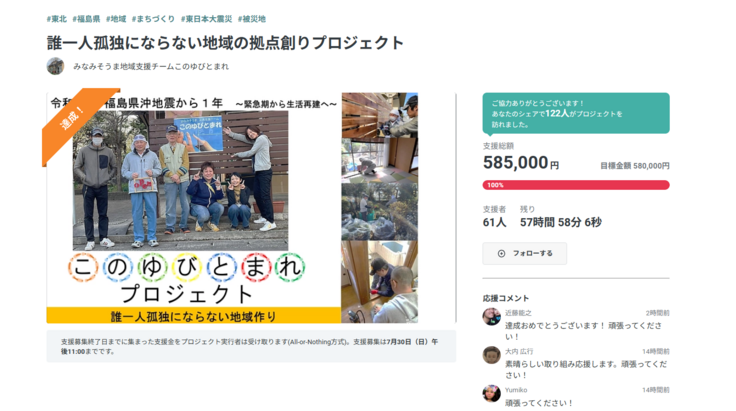Click the project title heading

pos(225,43)
